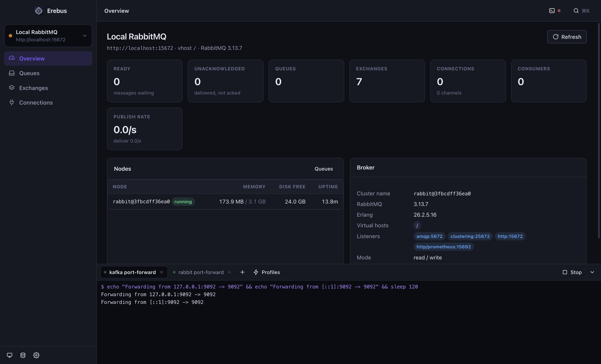The width and height of the screenshot is (601, 364).
Task: Click the Connections plug icon in sidebar
Action: (12, 102)
